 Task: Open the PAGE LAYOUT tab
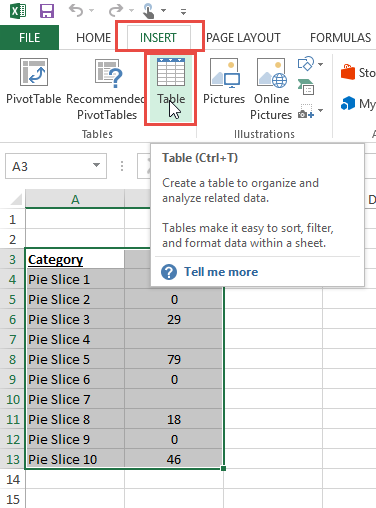click(243, 38)
